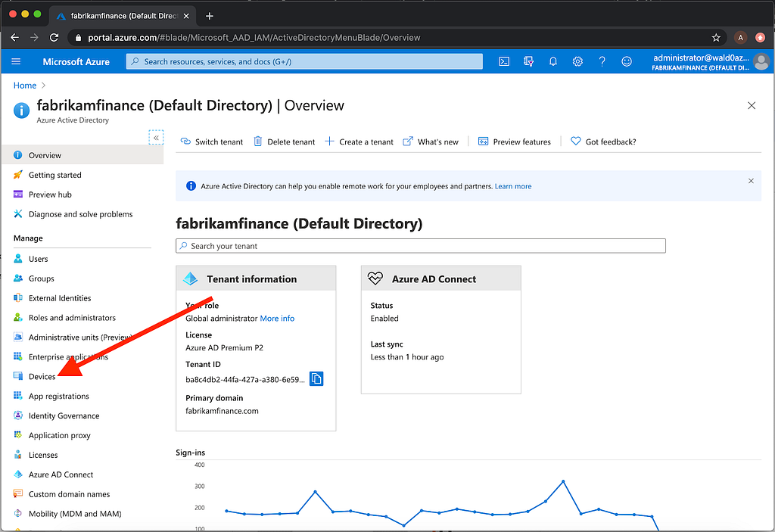Open Preview features
This screenshot has width=775, height=532.
pyautogui.click(x=514, y=142)
